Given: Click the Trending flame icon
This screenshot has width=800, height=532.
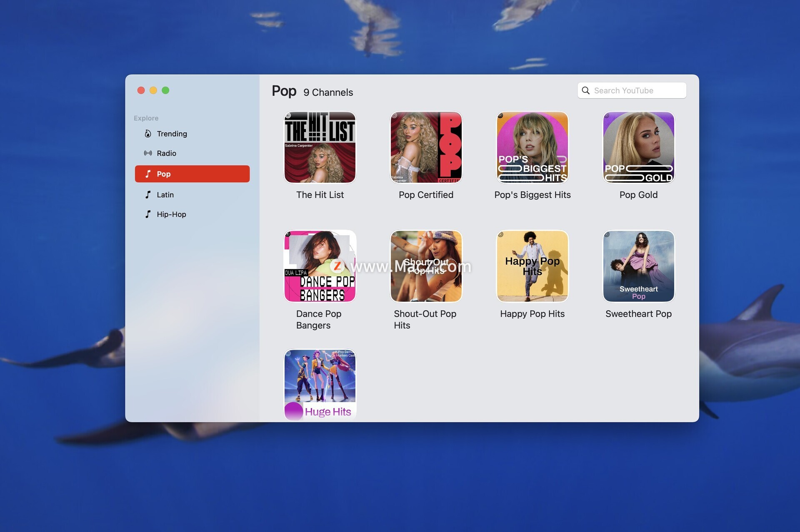Looking at the screenshot, I should point(148,134).
